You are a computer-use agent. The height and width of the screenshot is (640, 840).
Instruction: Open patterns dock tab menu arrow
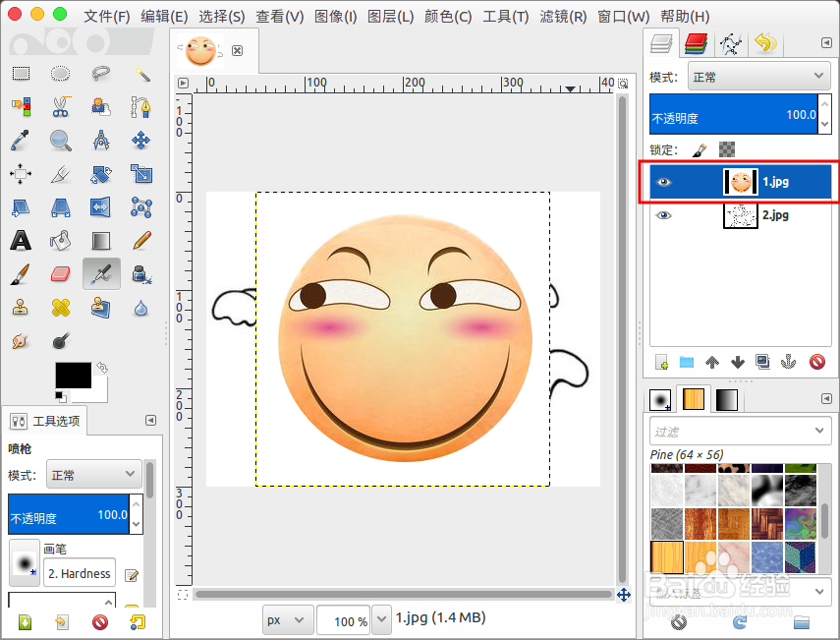pos(826,398)
